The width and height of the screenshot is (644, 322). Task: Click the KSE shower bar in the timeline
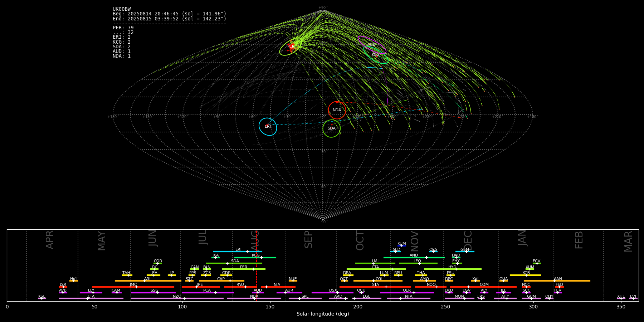point(42,298)
